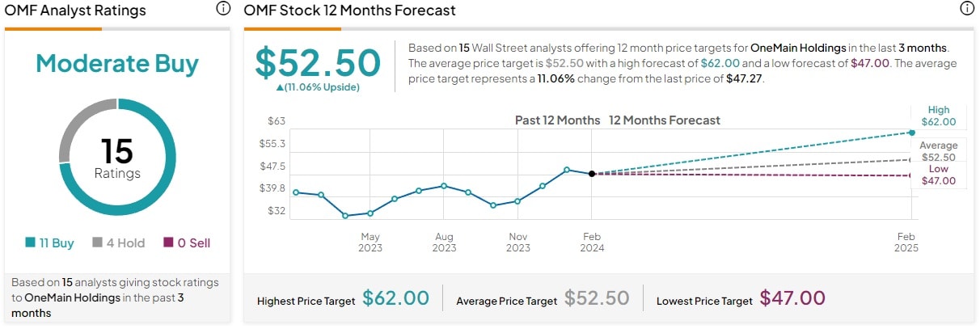Click the info icon beside OMF Analyst Ratings
980x329 pixels.
pos(222,10)
